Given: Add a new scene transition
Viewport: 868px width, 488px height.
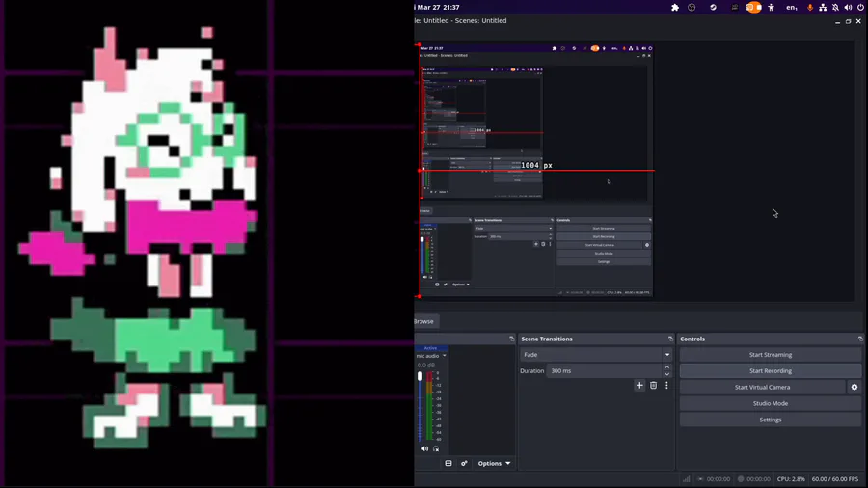Looking at the screenshot, I should (639, 386).
